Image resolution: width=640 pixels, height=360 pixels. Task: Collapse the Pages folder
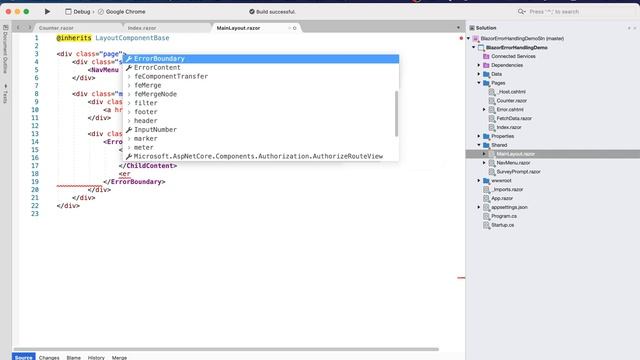(x=479, y=83)
